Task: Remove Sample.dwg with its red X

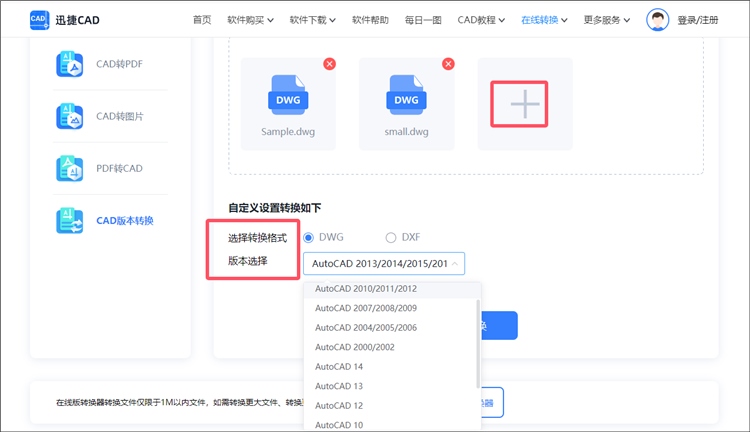Action: (330, 64)
